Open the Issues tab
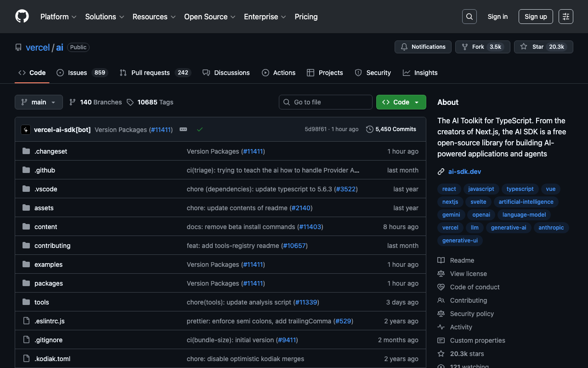Screen dimensions: 588x368 [77, 73]
